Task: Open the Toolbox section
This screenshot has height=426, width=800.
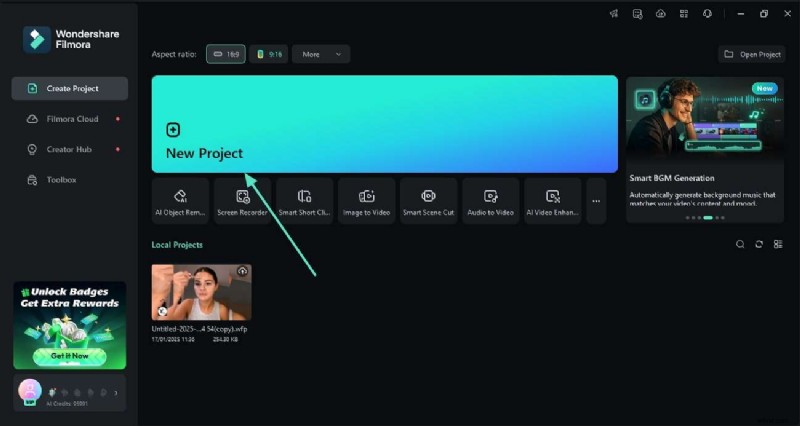Action: pos(70,180)
